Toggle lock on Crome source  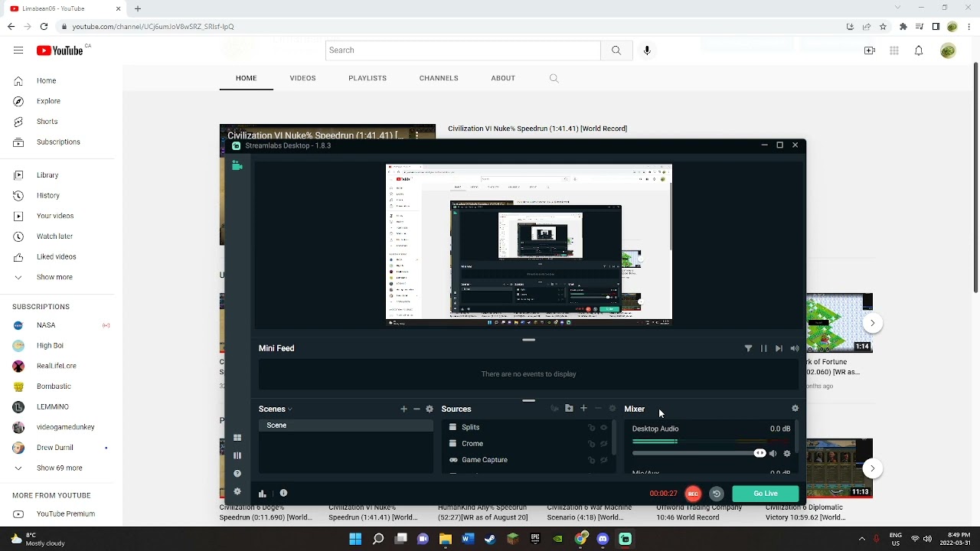click(591, 444)
